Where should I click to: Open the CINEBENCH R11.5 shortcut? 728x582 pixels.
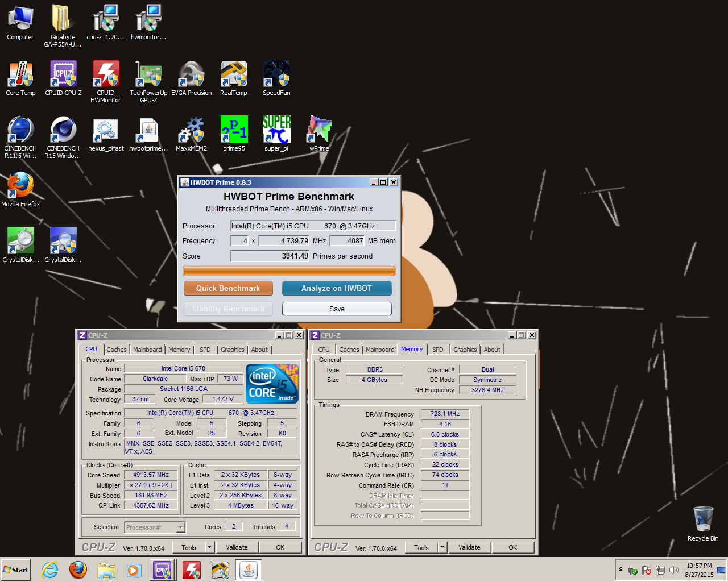point(20,137)
